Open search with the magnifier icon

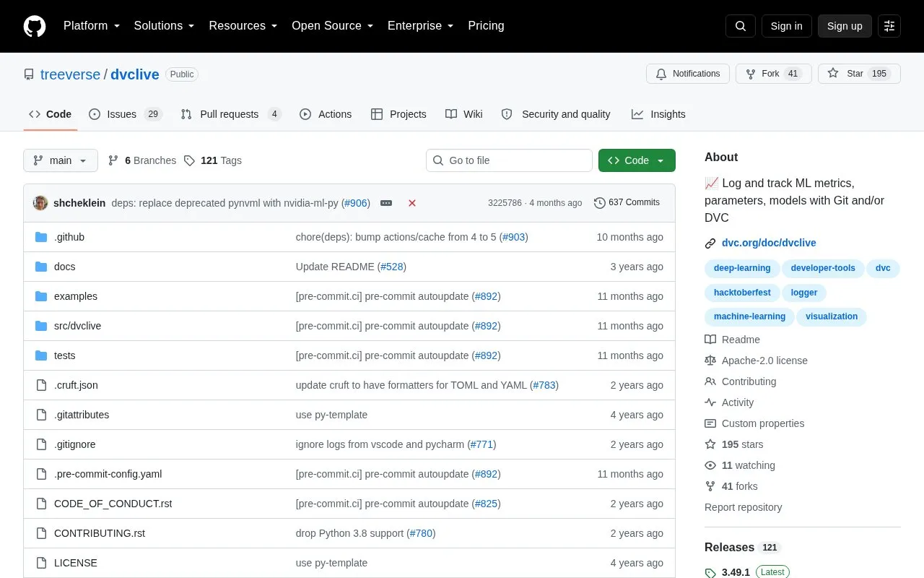click(x=741, y=26)
